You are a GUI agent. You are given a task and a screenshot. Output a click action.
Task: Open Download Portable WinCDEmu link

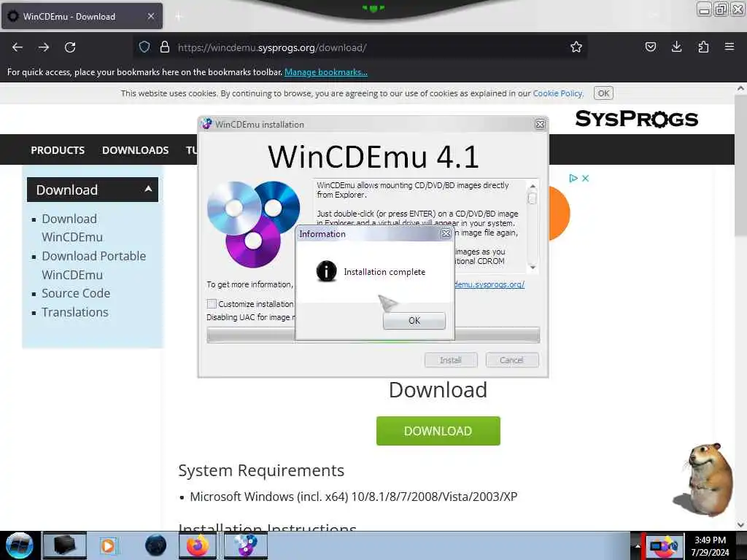coord(94,265)
